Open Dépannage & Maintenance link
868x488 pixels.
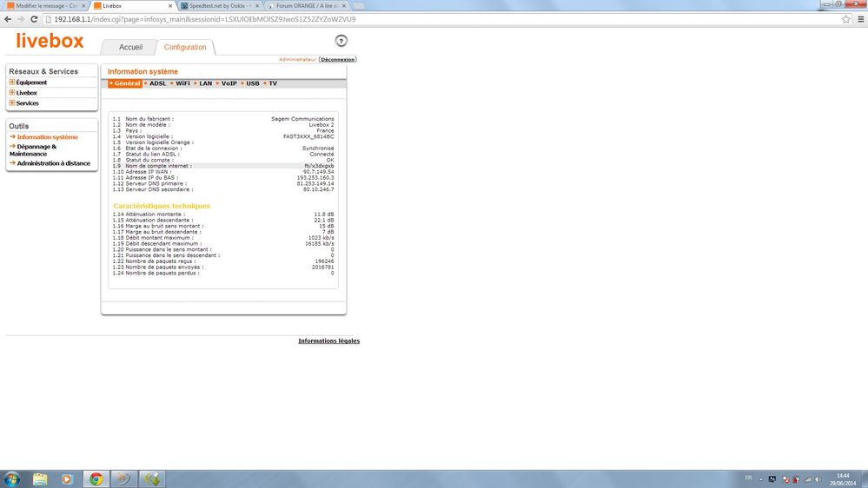pyautogui.click(x=33, y=150)
